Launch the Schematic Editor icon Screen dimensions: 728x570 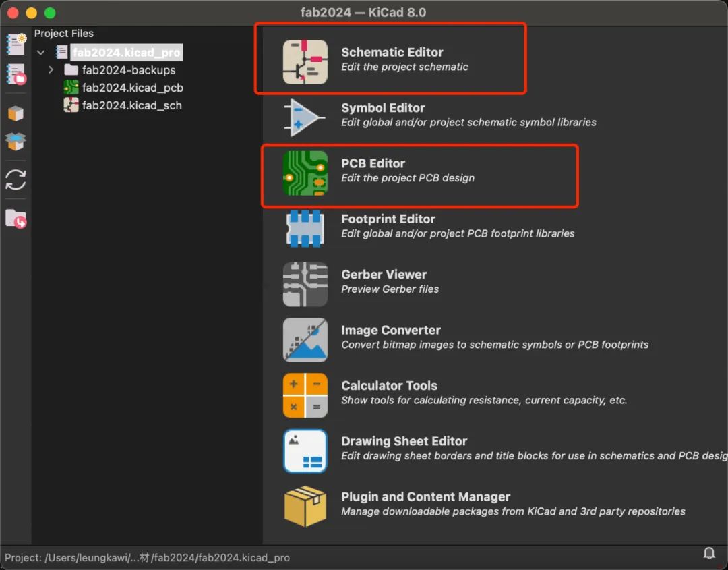(x=305, y=62)
